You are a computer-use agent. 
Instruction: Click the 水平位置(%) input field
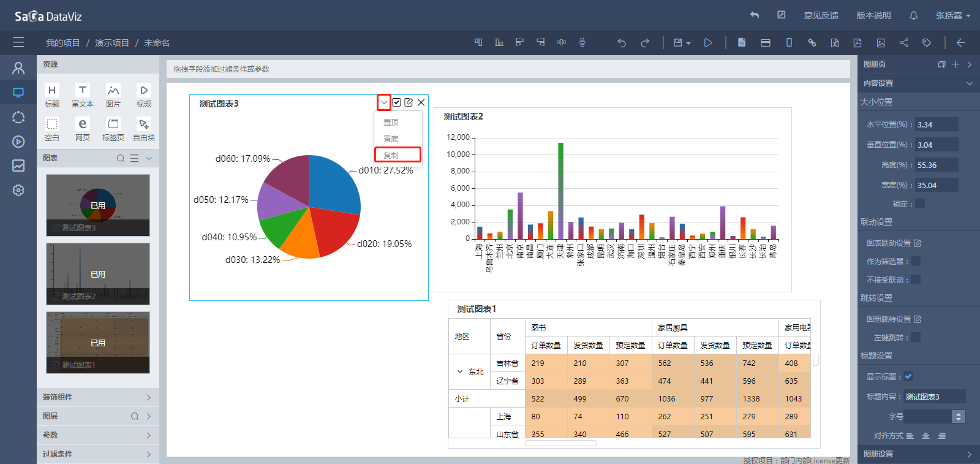pos(937,124)
